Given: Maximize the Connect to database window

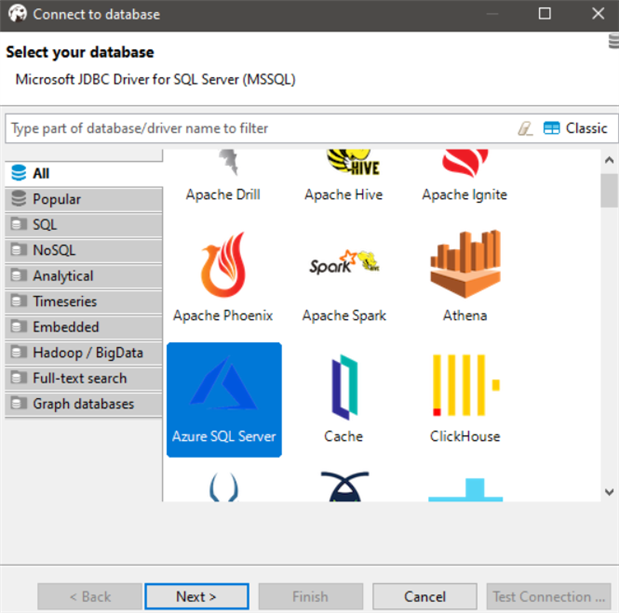Looking at the screenshot, I should (545, 14).
